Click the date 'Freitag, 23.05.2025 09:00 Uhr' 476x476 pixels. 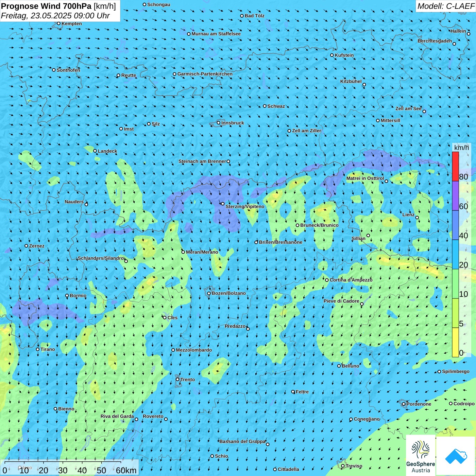coord(55,16)
